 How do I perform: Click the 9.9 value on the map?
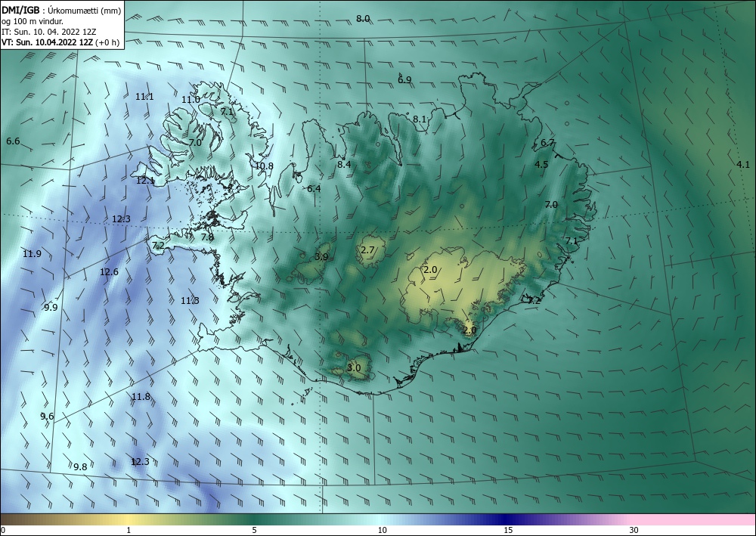51,308
